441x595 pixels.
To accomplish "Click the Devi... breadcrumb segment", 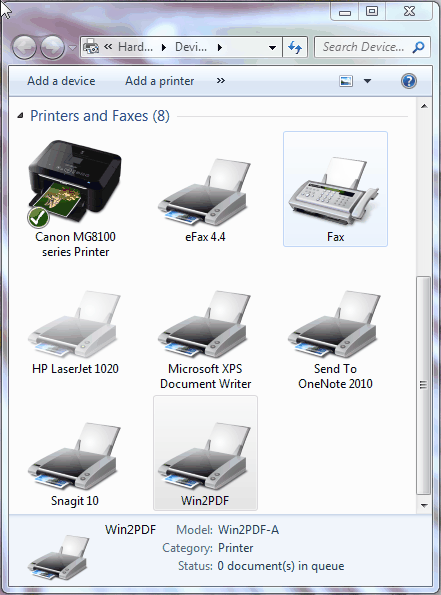I will [191, 47].
